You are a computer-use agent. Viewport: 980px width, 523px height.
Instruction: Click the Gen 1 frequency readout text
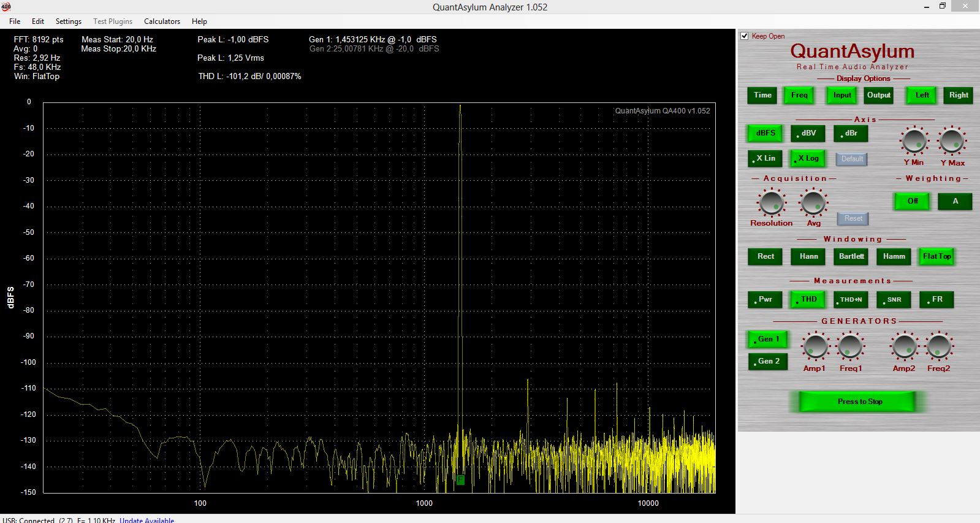(x=373, y=39)
